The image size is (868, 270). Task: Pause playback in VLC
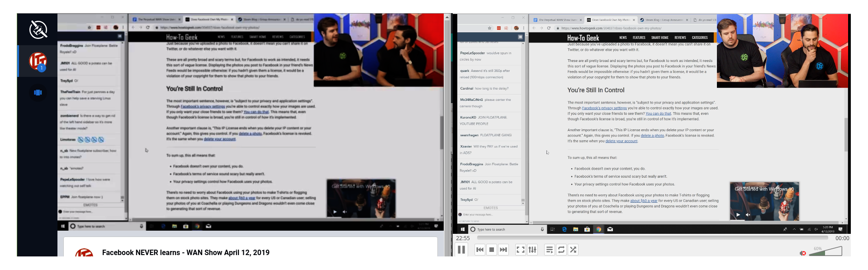pyautogui.click(x=461, y=250)
